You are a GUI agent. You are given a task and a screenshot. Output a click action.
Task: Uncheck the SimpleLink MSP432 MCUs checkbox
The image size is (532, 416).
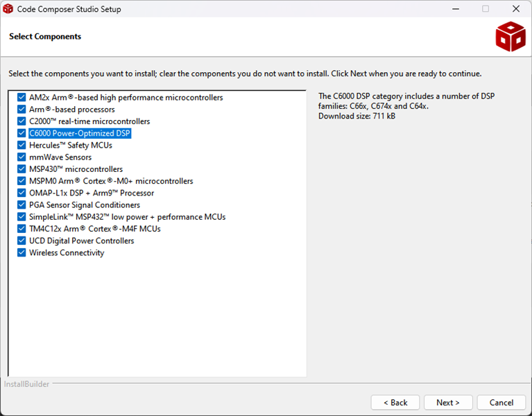tap(22, 216)
